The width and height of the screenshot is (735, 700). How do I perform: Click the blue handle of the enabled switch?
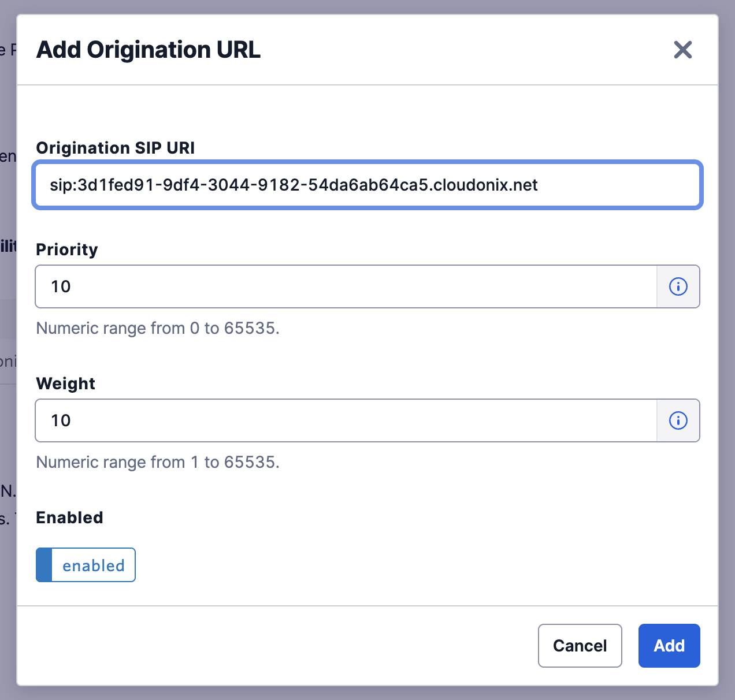click(44, 565)
